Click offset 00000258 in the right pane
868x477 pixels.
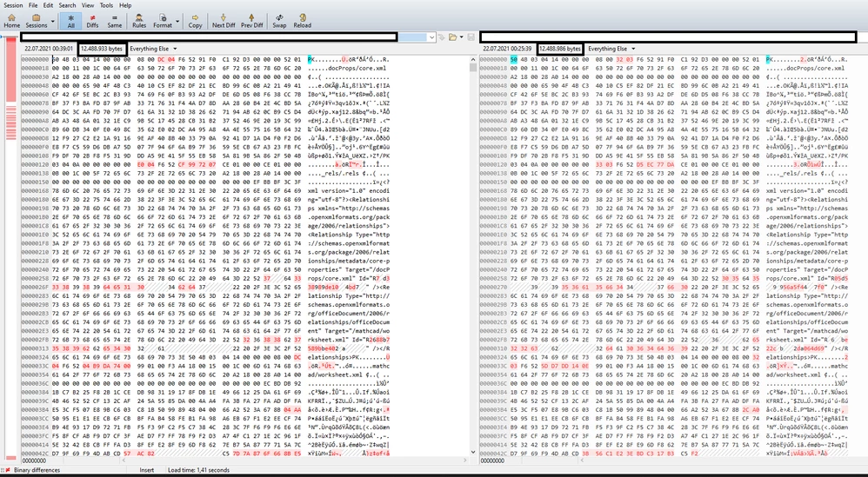pos(493,279)
